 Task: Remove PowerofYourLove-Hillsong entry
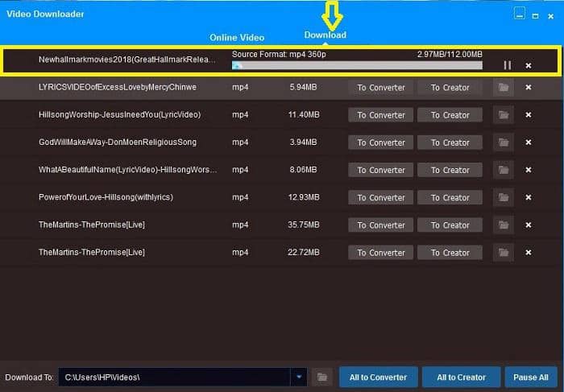click(x=529, y=198)
